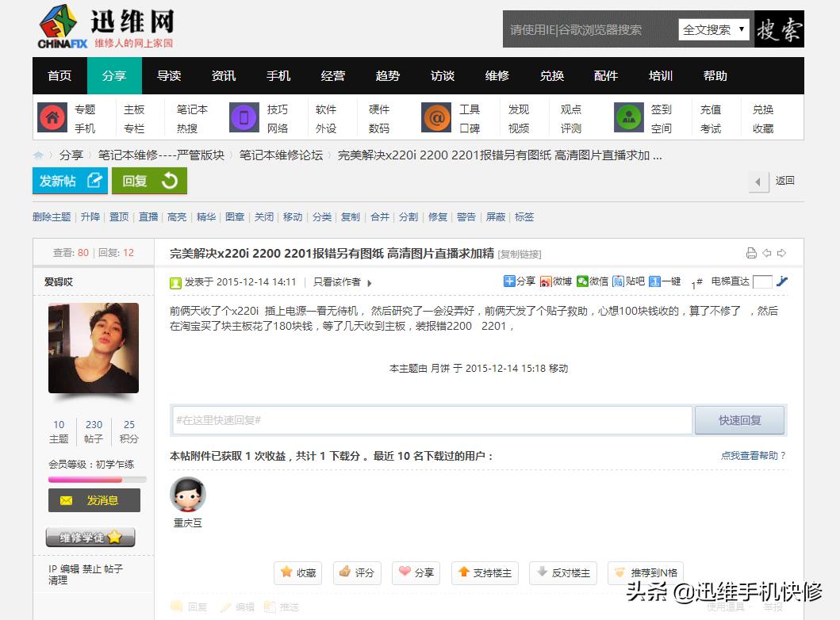Click the green 回复 button
The width and height of the screenshot is (840, 620).
click(149, 181)
